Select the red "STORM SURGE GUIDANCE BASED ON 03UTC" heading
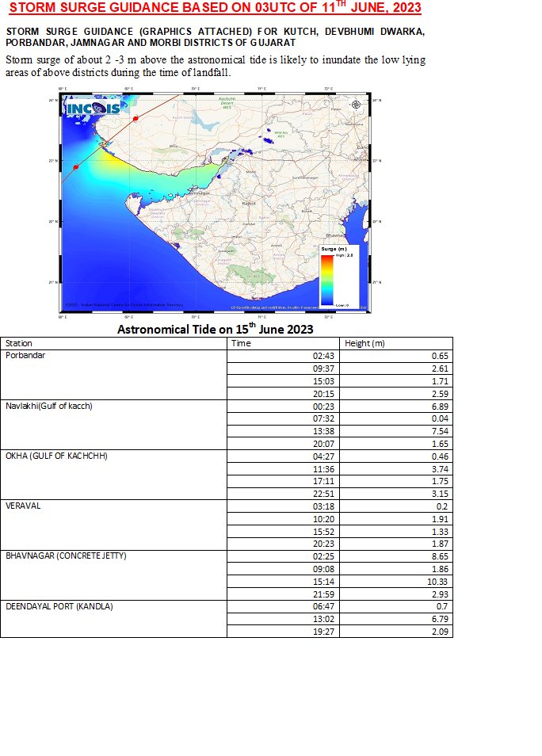Viewport: 542px width, 756px height. click(x=215, y=8)
